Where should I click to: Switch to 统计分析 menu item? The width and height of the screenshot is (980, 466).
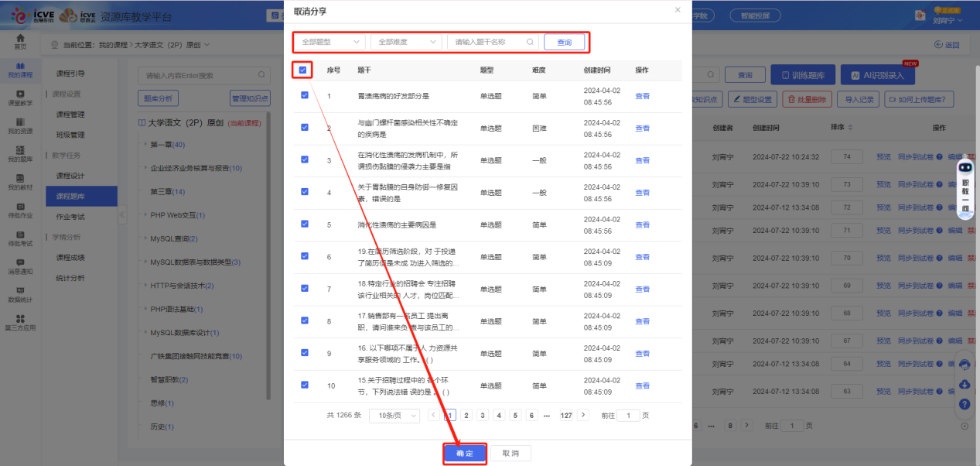[x=70, y=277]
